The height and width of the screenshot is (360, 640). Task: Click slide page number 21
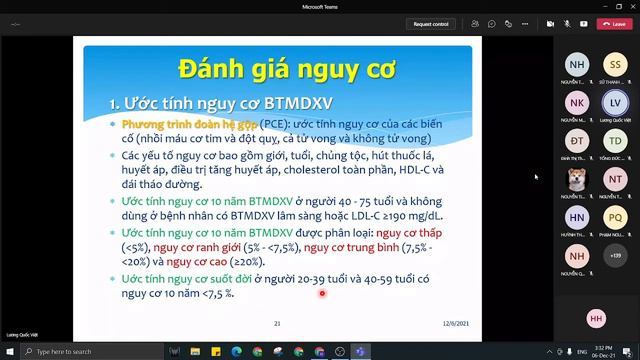click(x=277, y=324)
